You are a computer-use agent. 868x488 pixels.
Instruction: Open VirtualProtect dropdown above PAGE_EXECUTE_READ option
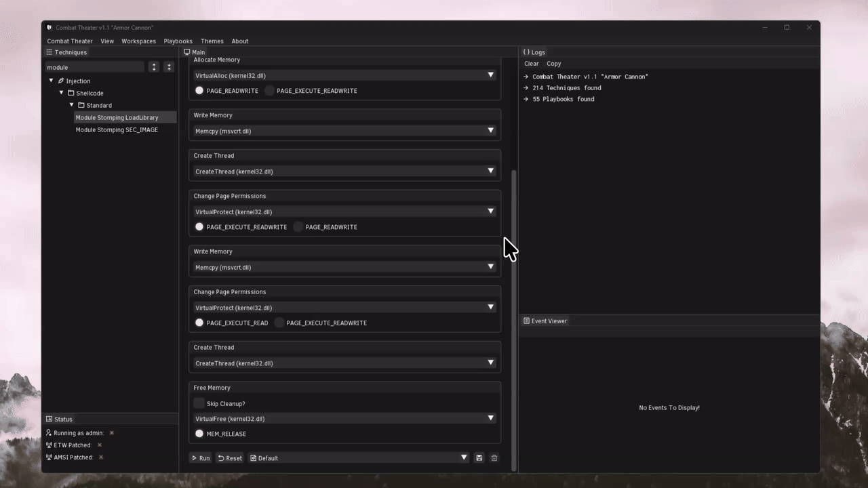click(x=344, y=308)
